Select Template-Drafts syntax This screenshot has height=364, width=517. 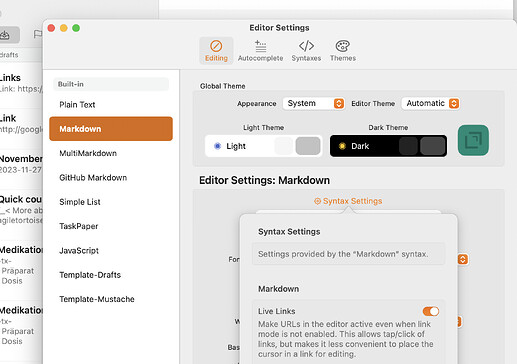(111, 275)
